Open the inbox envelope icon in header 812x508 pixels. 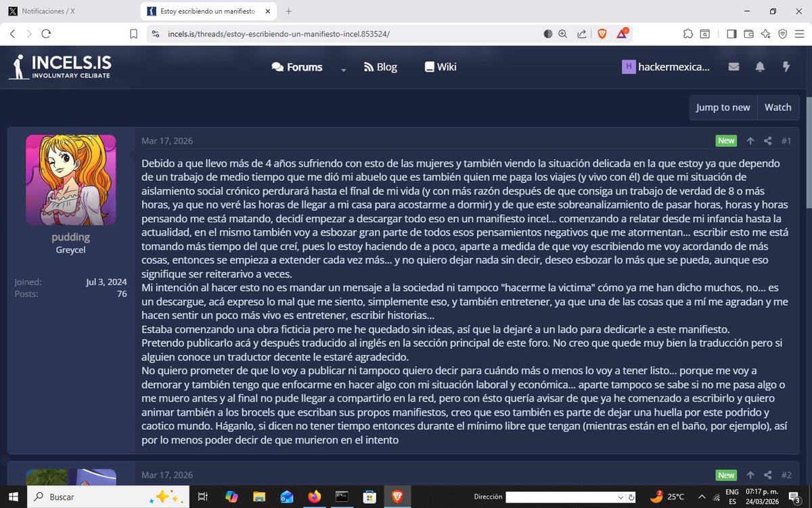click(734, 66)
